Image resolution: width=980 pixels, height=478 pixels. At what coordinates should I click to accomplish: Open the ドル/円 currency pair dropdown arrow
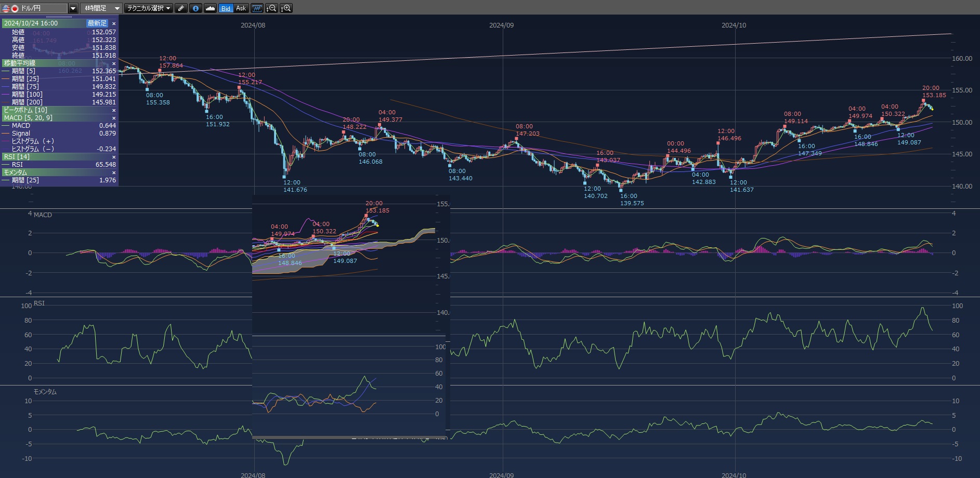click(73, 8)
